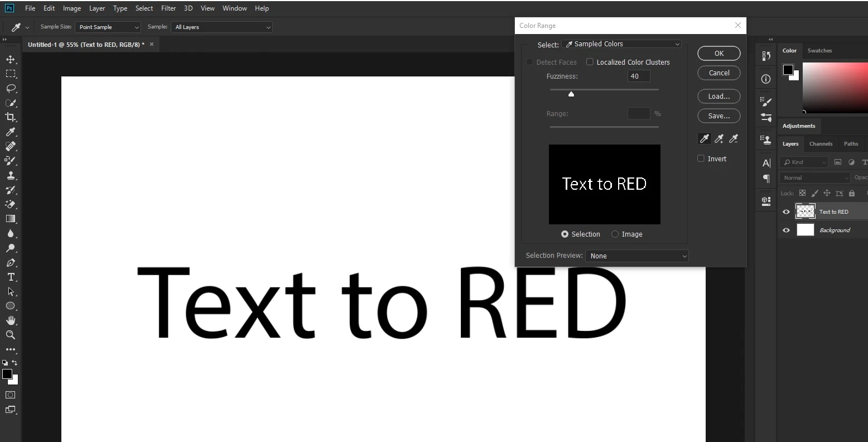Select the Horizontal Type tool
868x442 pixels.
coord(11,277)
